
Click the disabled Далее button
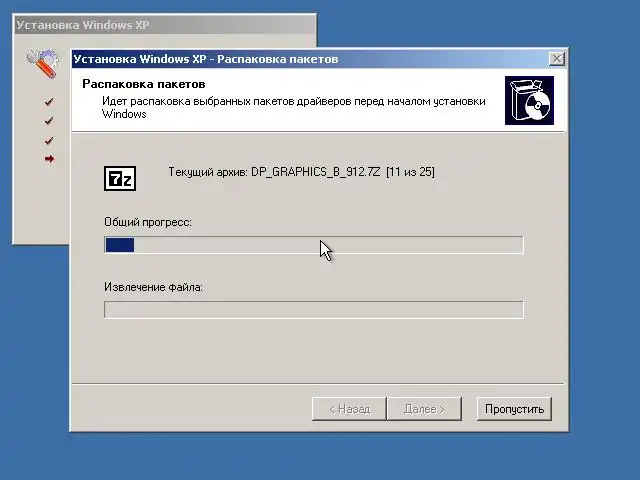[x=424, y=409]
